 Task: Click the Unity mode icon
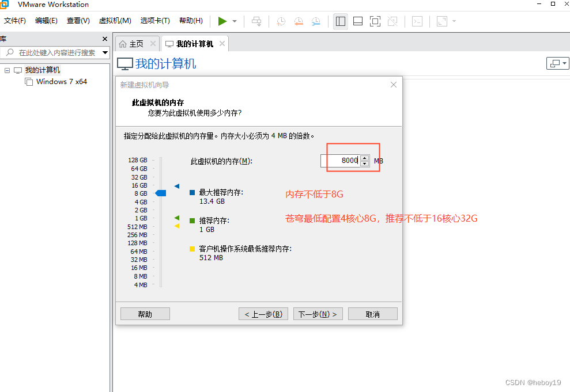coord(392,21)
